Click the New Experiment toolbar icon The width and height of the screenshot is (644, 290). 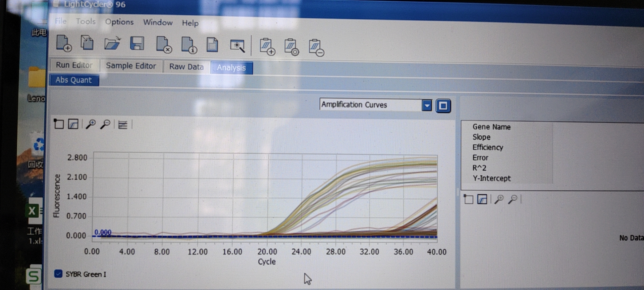point(64,43)
